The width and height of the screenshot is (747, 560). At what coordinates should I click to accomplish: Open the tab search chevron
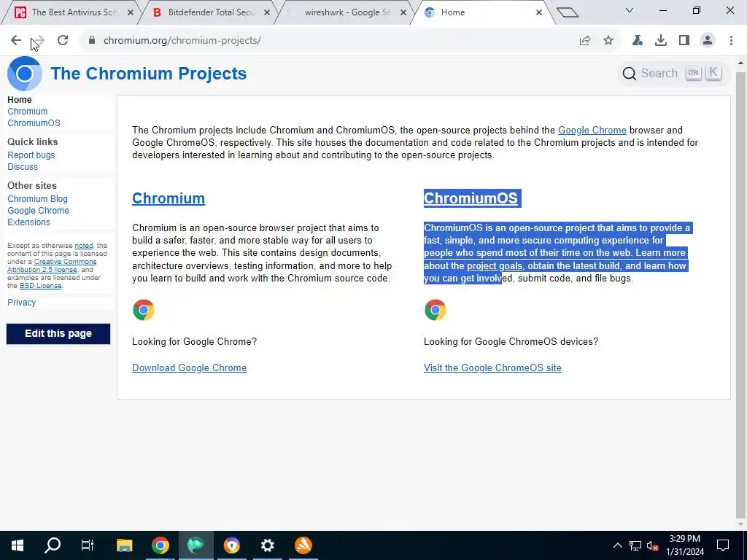tap(630, 10)
